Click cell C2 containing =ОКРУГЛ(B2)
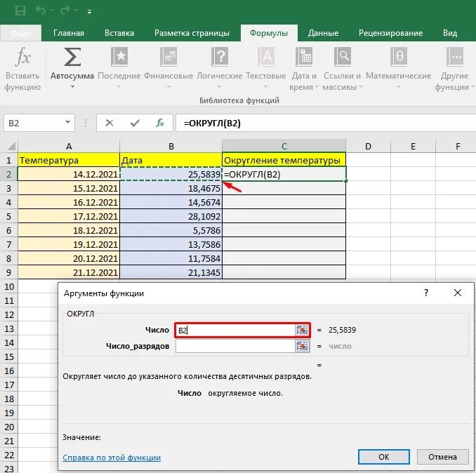Image resolution: width=476 pixels, height=473 pixels. (284, 174)
